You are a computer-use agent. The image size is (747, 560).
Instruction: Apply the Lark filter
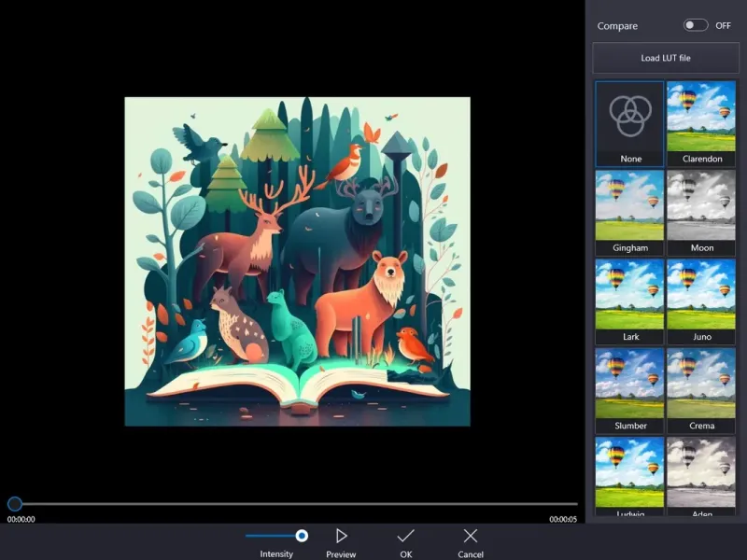[x=629, y=301]
